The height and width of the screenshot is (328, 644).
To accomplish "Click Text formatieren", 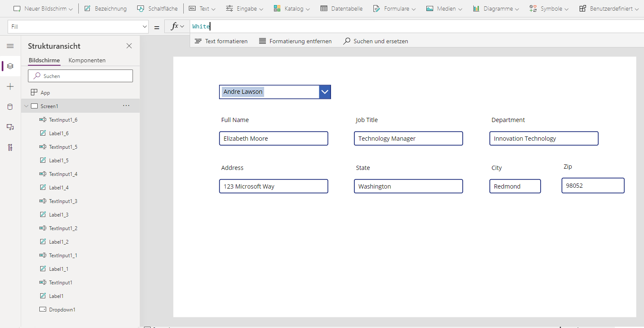I will [x=221, y=41].
